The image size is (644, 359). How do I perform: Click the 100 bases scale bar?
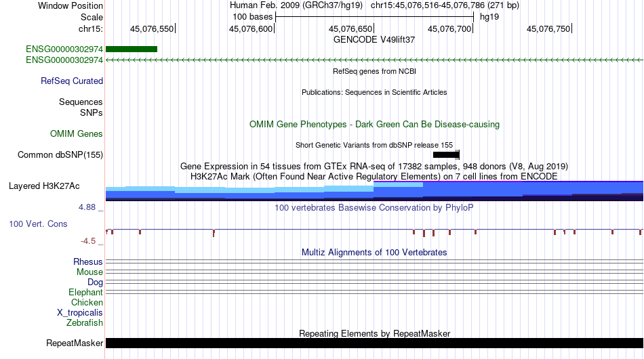click(x=374, y=17)
